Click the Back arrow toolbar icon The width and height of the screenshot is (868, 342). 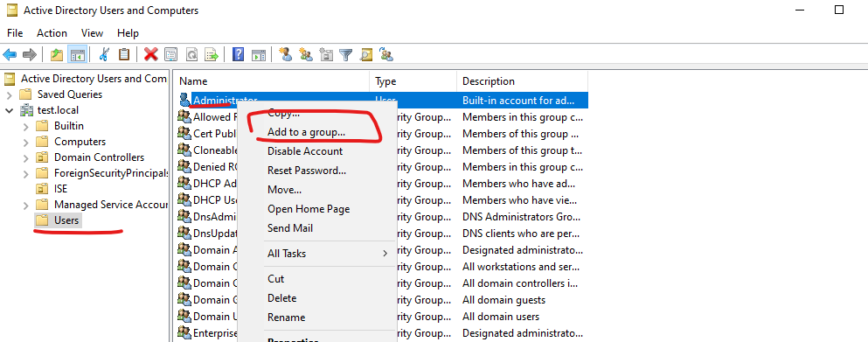[x=10, y=54]
